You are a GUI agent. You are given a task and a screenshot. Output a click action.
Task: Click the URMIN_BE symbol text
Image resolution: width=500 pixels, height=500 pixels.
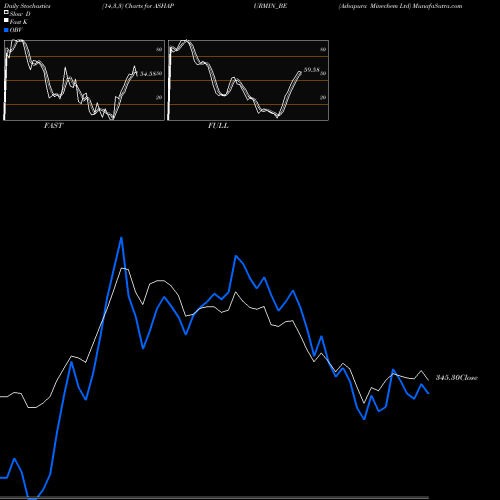[270, 6]
